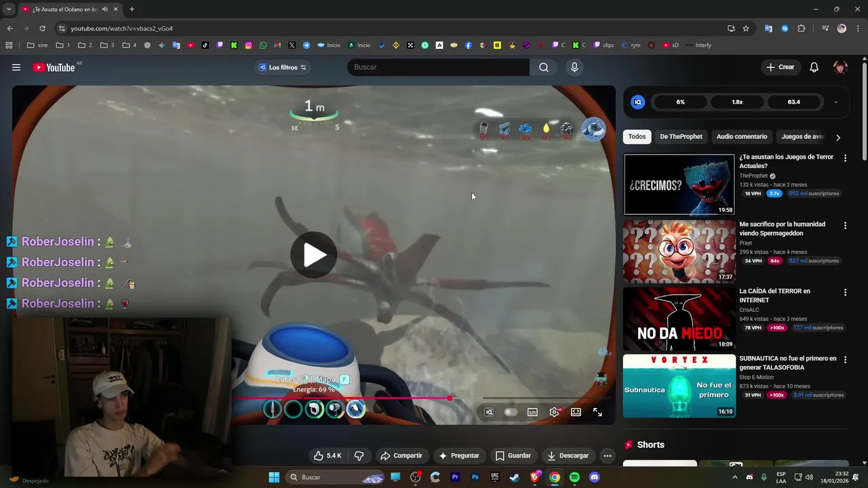Click the Compartir share button
The width and height of the screenshot is (868, 488).
pyautogui.click(x=401, y=455)
